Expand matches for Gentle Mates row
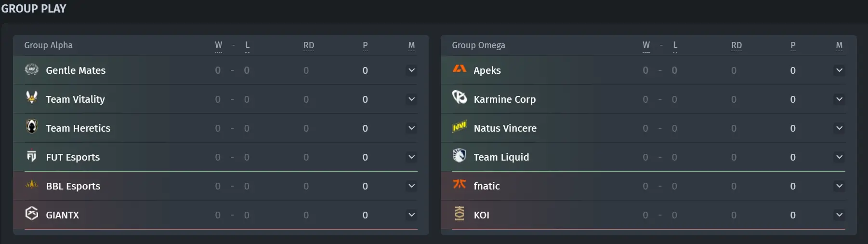Screen dimensions: 868x244 [x=411, y=70]
